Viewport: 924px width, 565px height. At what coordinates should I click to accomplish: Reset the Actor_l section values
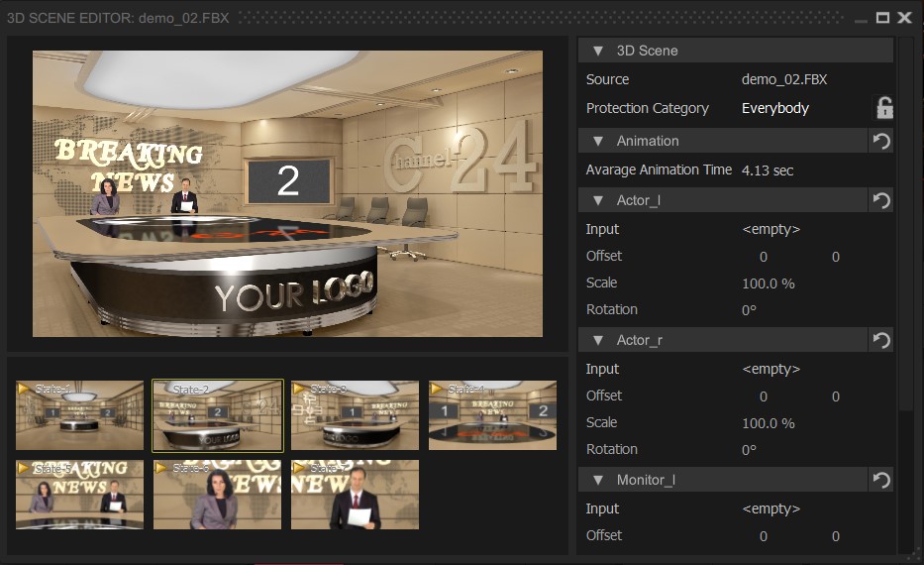[881, 200]
